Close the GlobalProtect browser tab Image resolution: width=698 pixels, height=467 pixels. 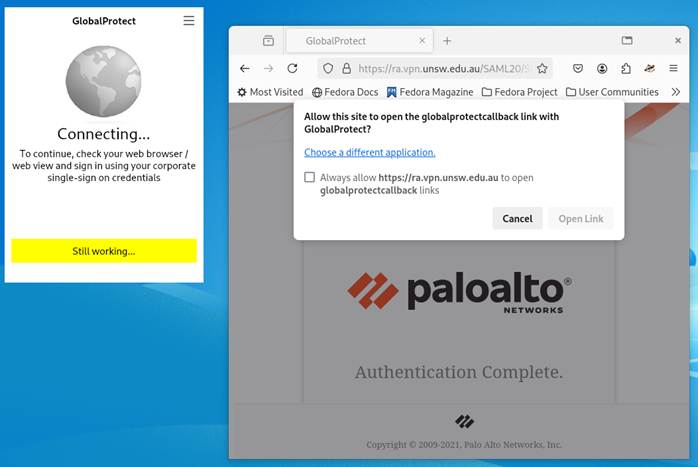coord(422,41)
